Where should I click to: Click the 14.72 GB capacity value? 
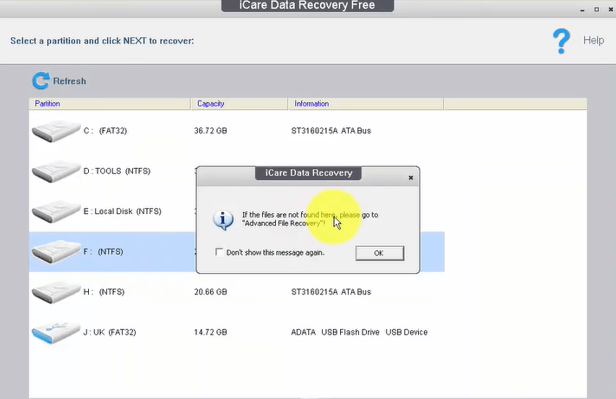coord(211,332)
